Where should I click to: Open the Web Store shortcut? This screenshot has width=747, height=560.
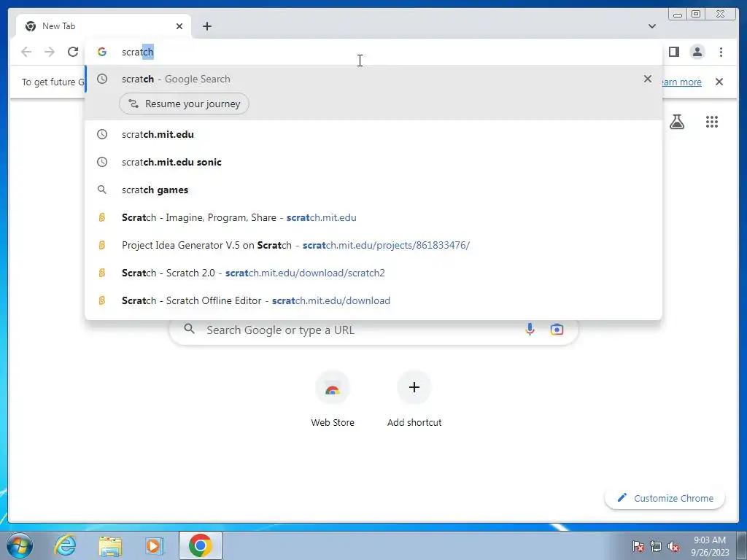333,399
